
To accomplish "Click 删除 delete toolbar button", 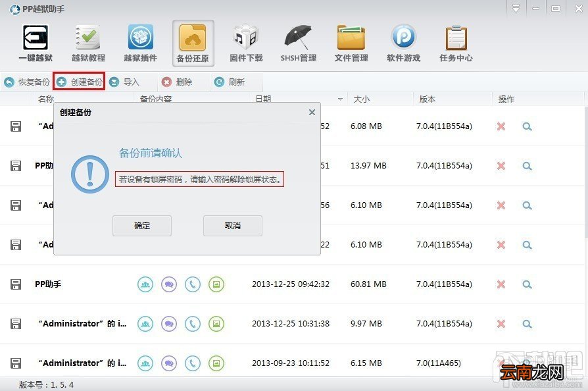I will pyautogui.click(x=177, y=82).
